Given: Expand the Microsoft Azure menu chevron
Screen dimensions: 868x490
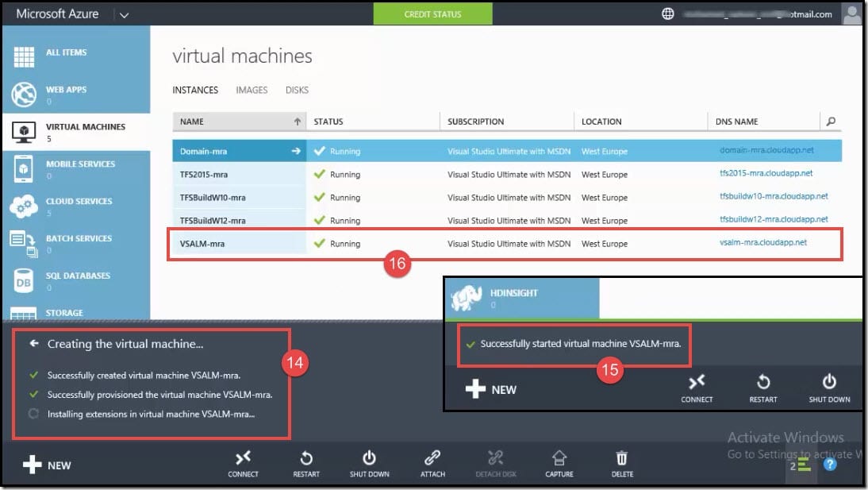Looking at the screenshot, I should 124,14.
